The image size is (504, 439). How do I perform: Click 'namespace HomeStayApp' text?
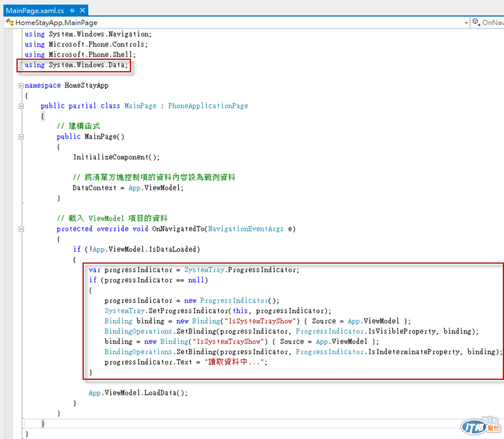click(67, 86)
